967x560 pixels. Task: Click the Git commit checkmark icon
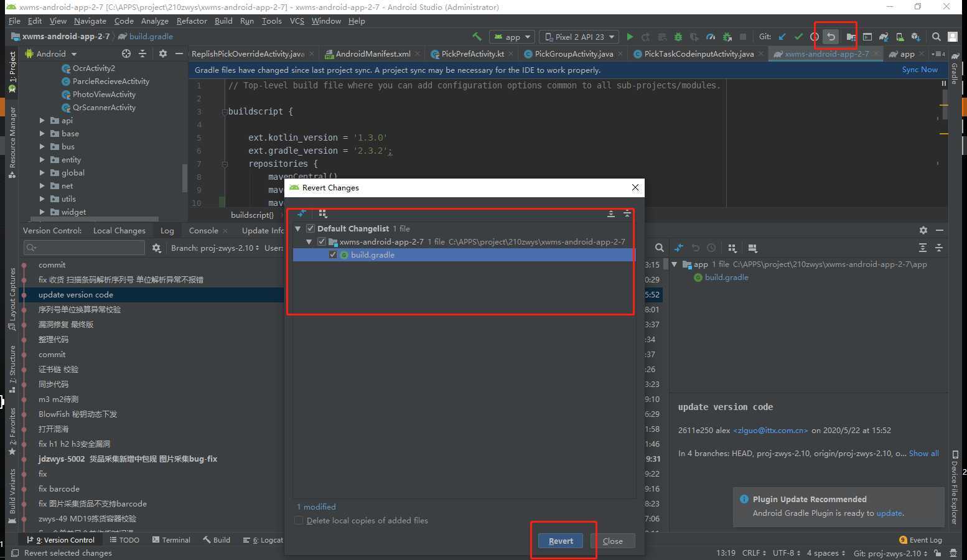click(x=798, y=37)
